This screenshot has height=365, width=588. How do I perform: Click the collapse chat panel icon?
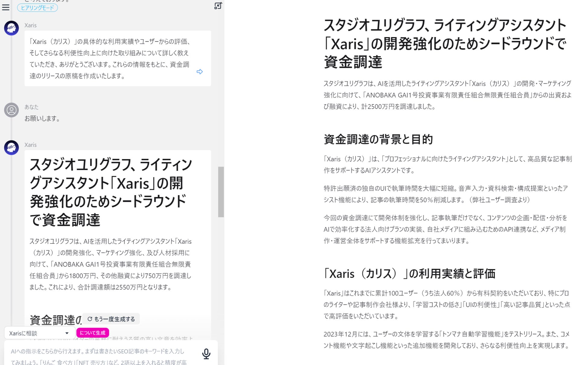click(218, 6)
